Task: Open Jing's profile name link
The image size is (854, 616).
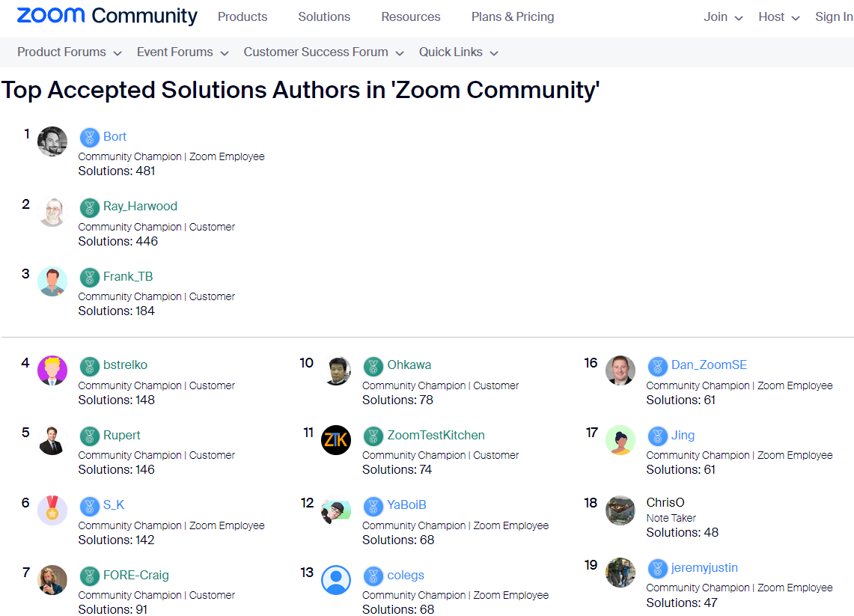Action: coord(683,435)
